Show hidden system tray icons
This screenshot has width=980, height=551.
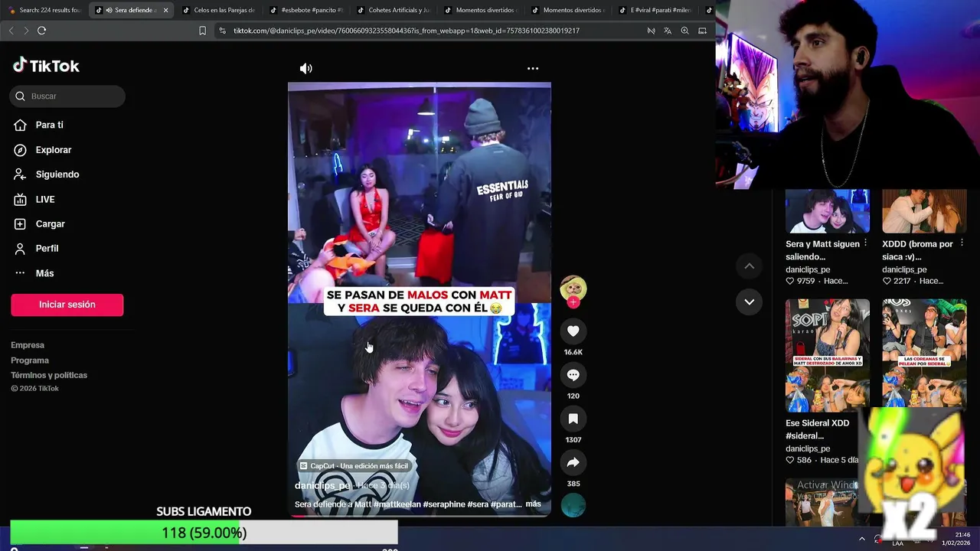coord(861,539)
